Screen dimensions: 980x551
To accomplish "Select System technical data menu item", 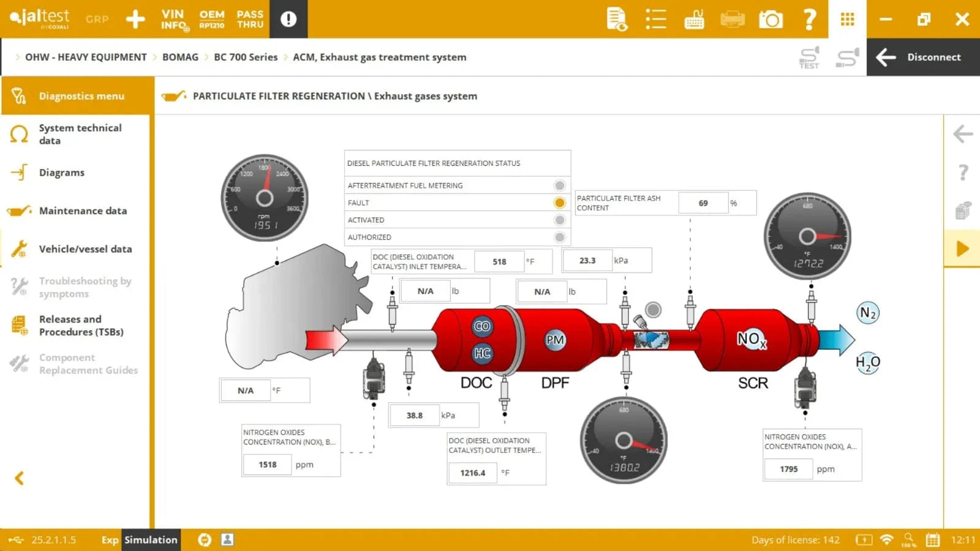I will pyautogui.click(x=80, y=134).
